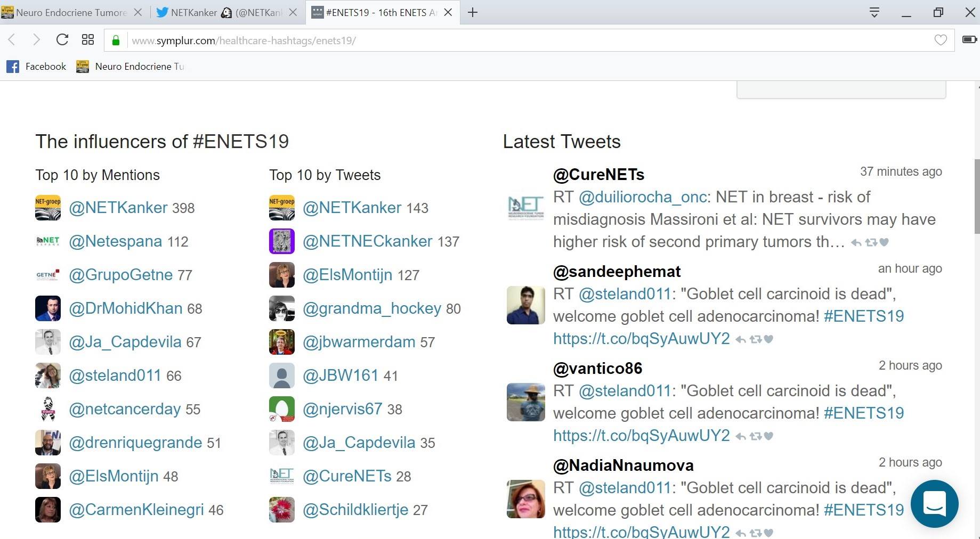Open @NETKanker in Top 10 by Mentions

[118, 208]
